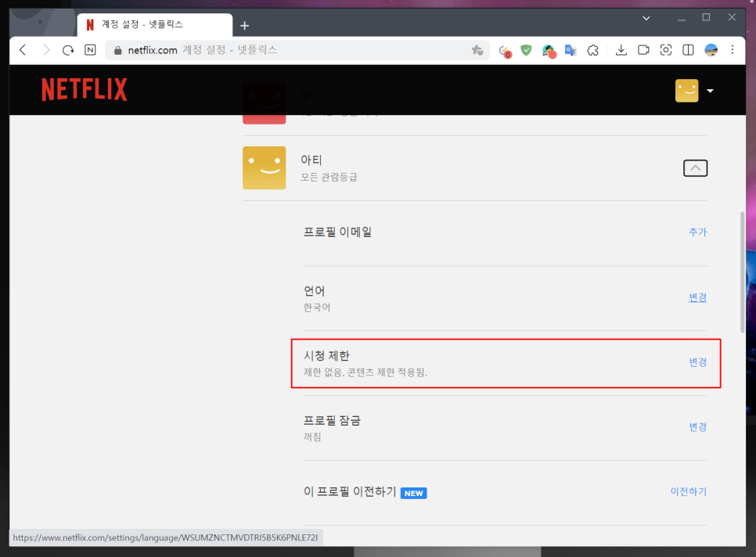Open the tab search chevron
756x557 pixels.
click(646, 18)
